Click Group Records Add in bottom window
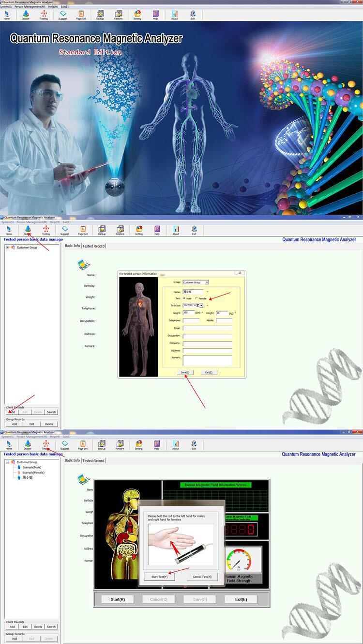This screenshot has height=644, width=363. coord(15,639)
